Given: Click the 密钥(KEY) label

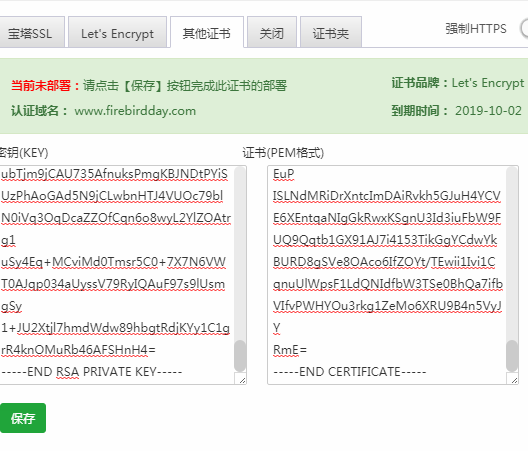Looking at the screenshot, I should (24, 153).
